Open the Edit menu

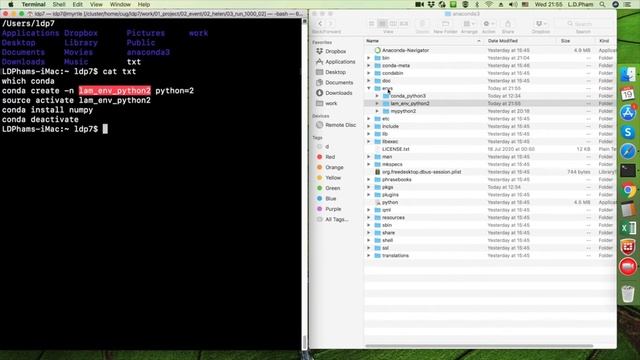78,4
